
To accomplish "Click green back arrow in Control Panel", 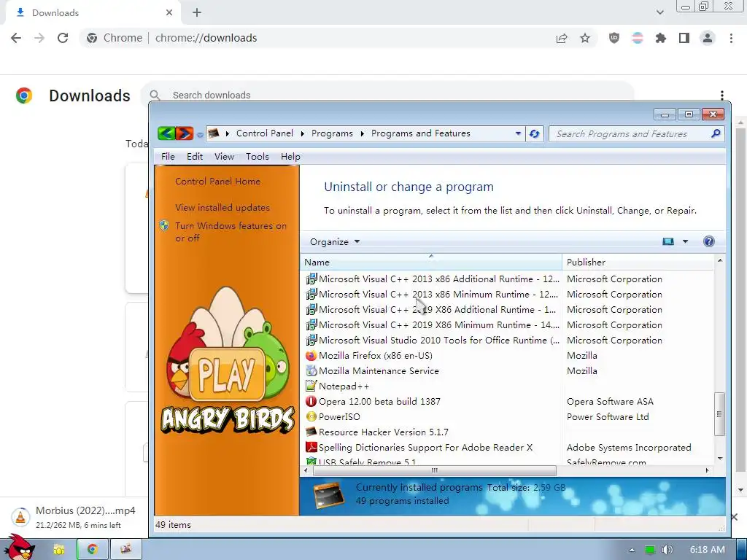I will point(166,134).
